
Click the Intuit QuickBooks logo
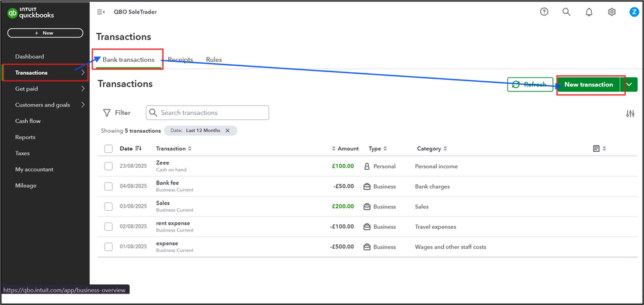coord(31,13)
